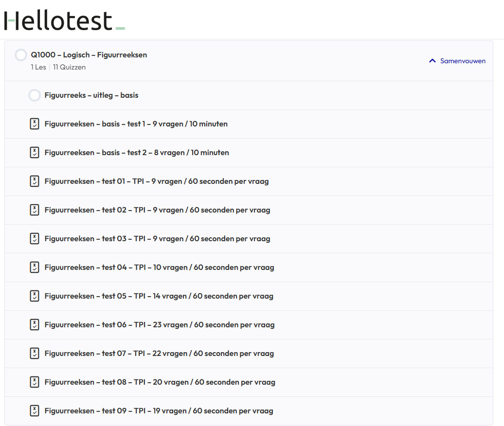Click the quiz icon beside test 01 TPI
Screen dimensions: 504x426
click(34, 181)
